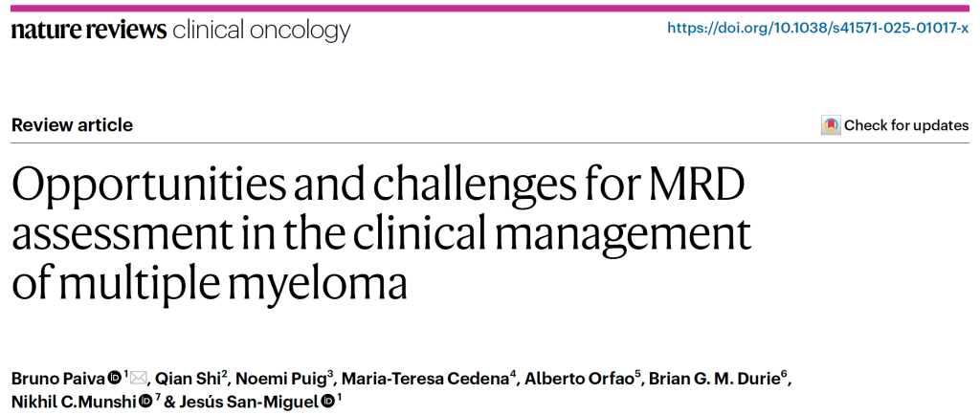Image resolution: width=980 pixels, height=415 pixels.
Task: Click the Check for updates badge icon
Action: [x=831, y=125]
